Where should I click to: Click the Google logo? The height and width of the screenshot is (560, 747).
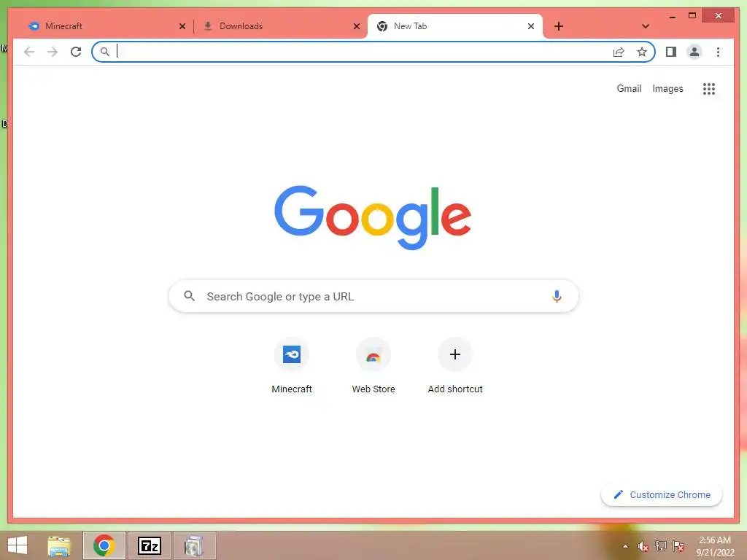(373, 217)
